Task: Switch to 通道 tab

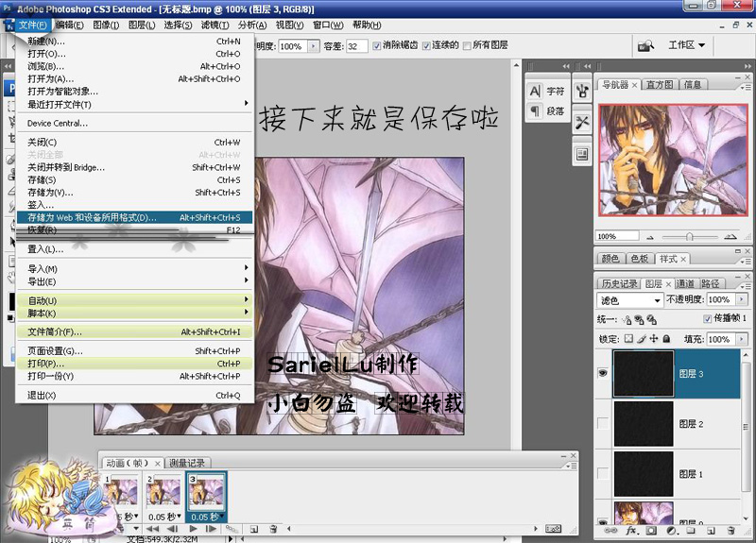Action: (x=684, y=283)
